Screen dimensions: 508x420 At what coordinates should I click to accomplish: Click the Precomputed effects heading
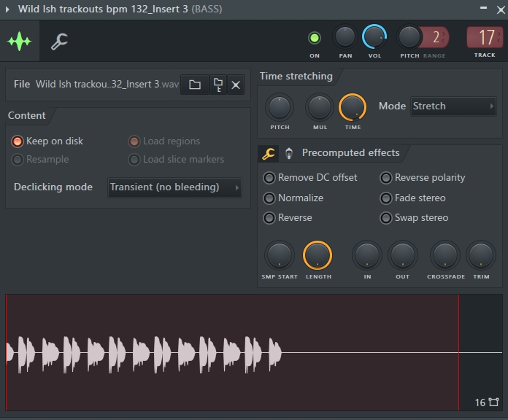tap(350, 152)
